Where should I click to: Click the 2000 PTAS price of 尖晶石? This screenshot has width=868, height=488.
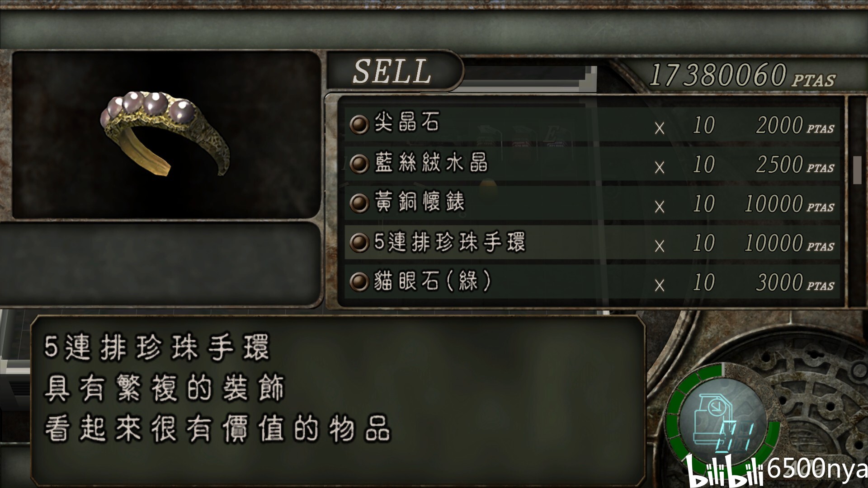click(x=795, y=126)
